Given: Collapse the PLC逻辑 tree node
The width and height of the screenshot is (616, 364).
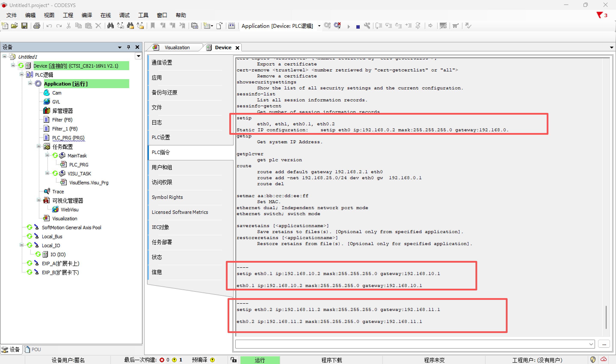Looking at the screenshot, I should pyautogui.click(x=22, y=74).
